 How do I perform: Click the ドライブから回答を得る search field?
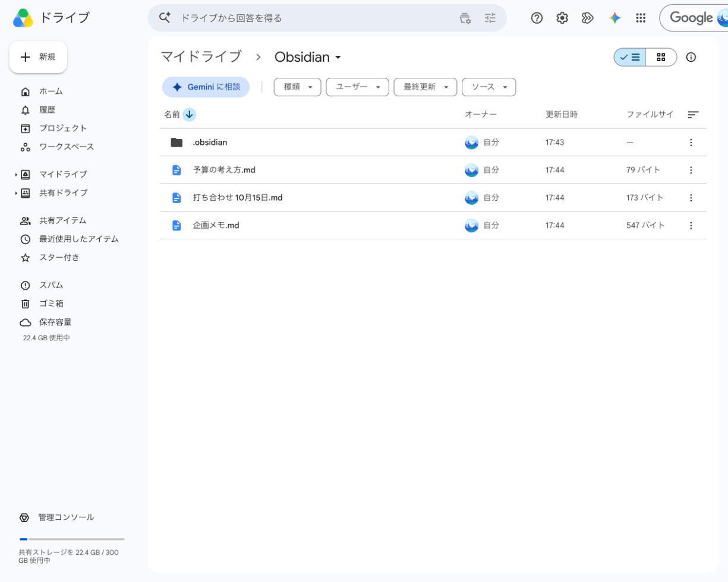[315, 18]
